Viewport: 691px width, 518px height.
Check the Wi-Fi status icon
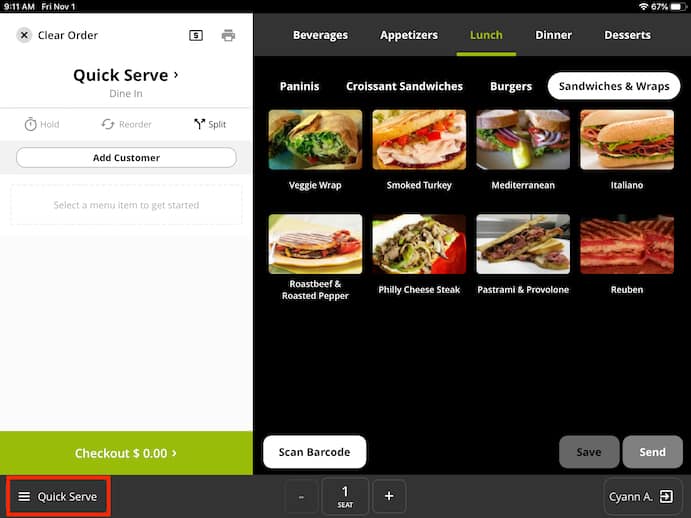pos(643,7)
